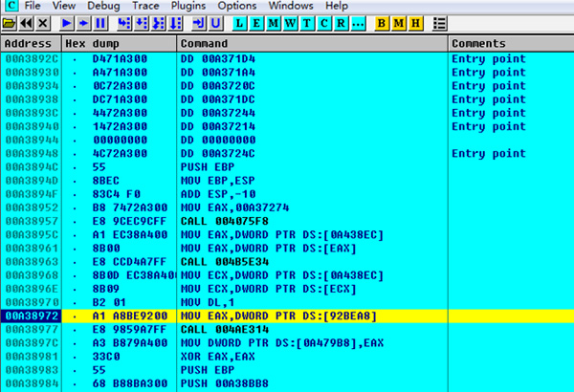
Task: Click the CALL 004AE314 instruction
Action: pyautogui.click(x=225, y=330)
